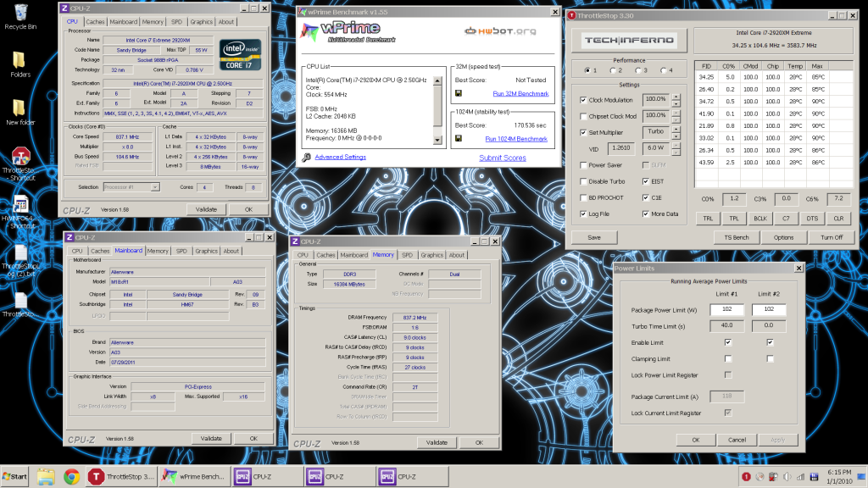Click the up arrow for the Turbo multiplier

(x=676, y=130)
